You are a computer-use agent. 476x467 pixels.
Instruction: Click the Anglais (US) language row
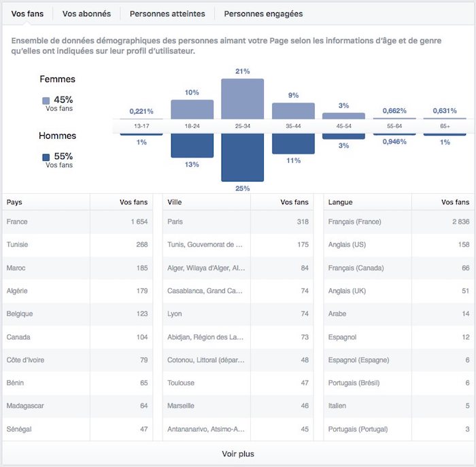point(398,245)
